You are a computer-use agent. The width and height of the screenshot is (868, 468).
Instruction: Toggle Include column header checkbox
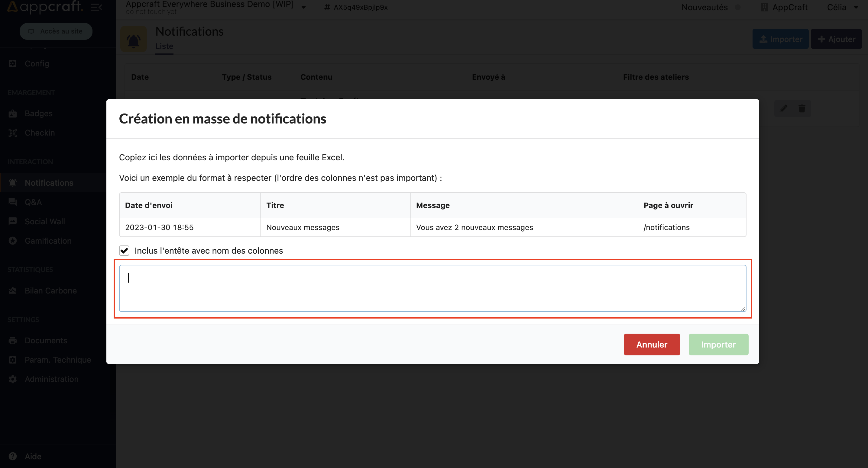click(x=124, y=251)
